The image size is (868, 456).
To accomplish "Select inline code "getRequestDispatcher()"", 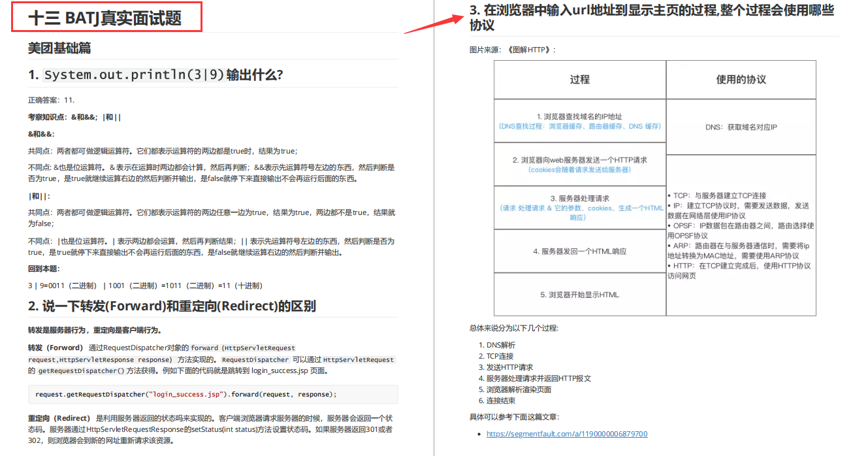I will [x=81, y=370].
